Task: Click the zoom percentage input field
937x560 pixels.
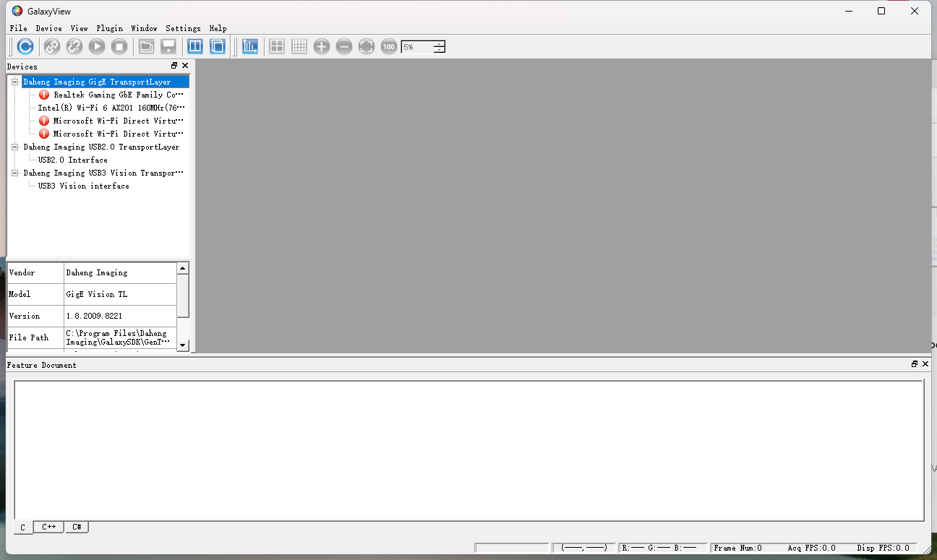Action: [418, 47]
